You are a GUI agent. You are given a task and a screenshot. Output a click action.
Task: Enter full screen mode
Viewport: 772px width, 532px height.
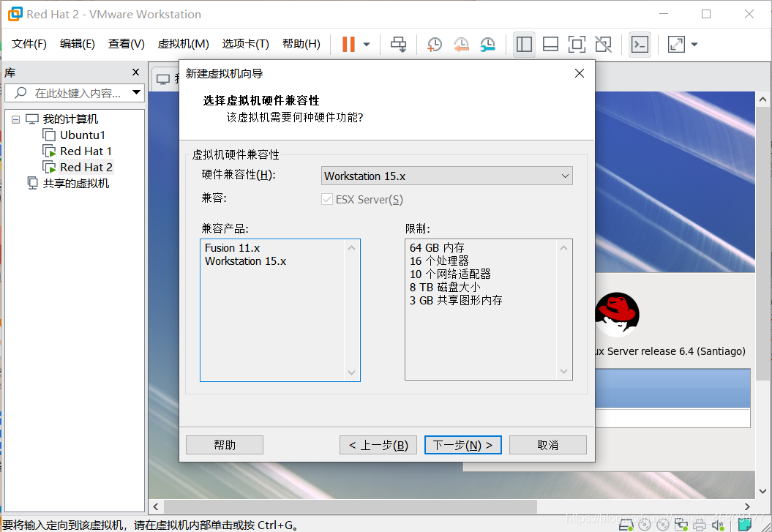point(577,45)
